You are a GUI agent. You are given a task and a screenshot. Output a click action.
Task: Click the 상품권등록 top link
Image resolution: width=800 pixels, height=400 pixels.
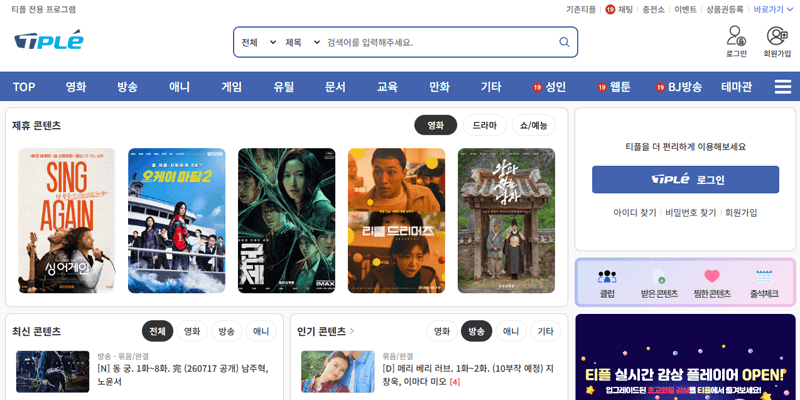click(x=724, y=9)
